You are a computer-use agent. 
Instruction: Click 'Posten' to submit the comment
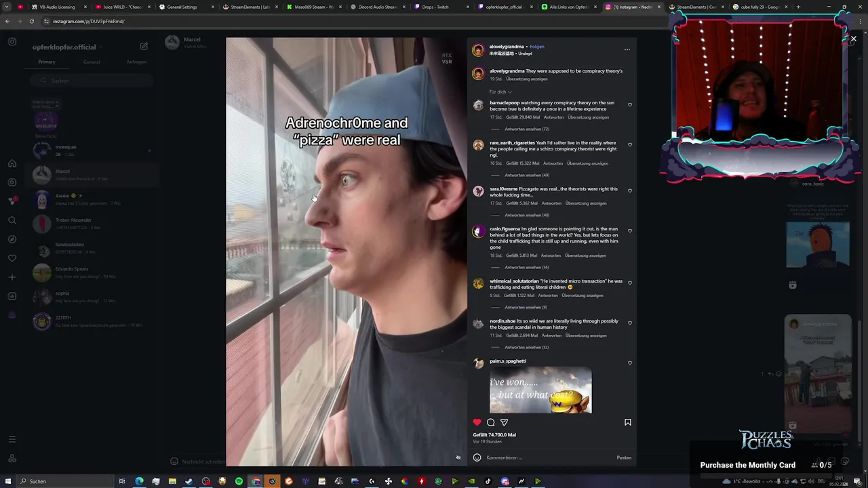(x=624, y=457)
